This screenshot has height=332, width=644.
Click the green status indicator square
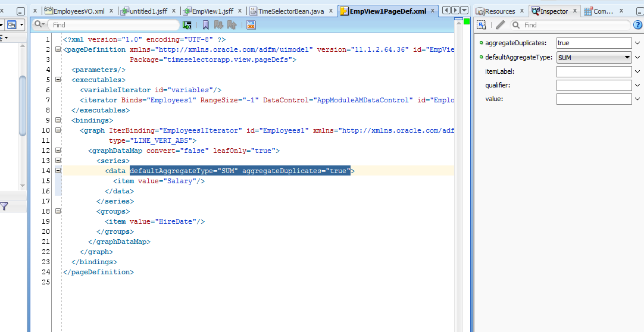[x=467, y=21]
